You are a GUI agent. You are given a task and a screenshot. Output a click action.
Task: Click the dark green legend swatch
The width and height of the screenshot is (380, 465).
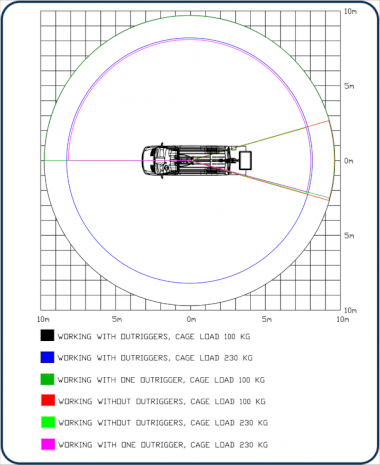(47, 379)
